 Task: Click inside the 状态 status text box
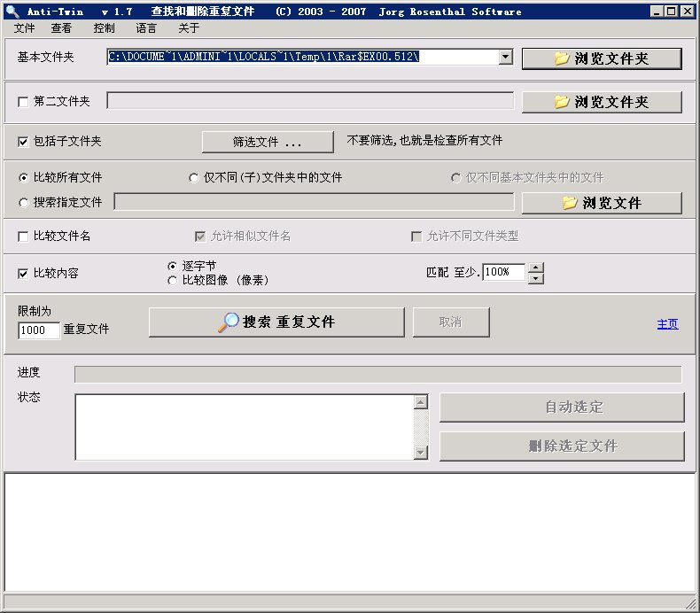(x=245, y=427)
